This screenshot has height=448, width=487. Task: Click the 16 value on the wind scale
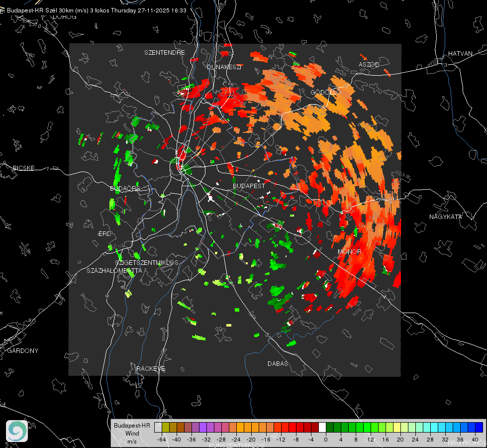(386, 440)
